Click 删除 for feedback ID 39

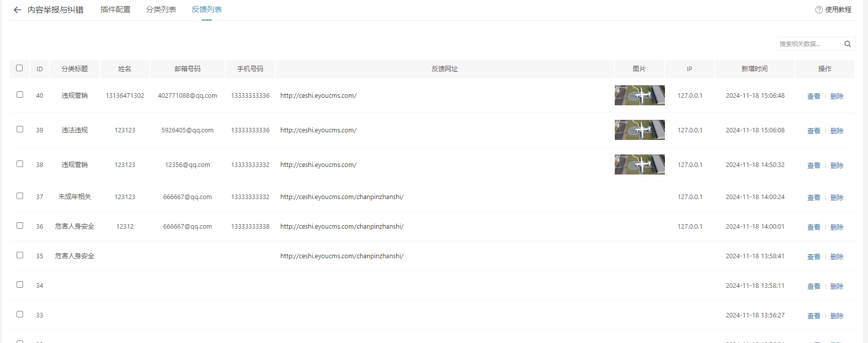coord(836,131)
